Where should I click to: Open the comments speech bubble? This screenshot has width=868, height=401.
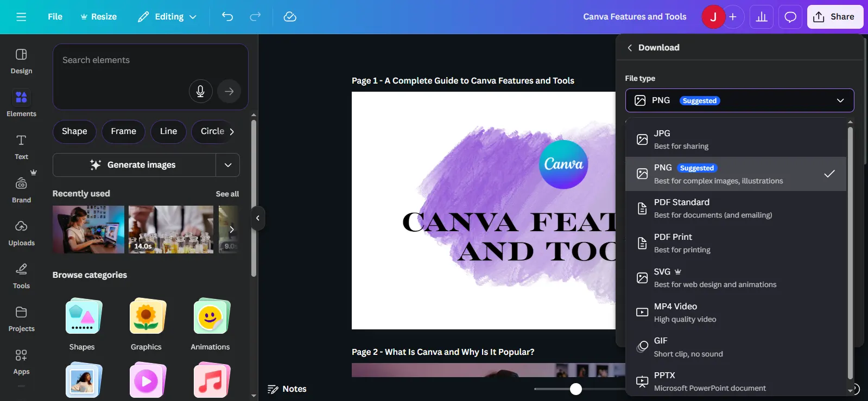[x=790, y=17]
